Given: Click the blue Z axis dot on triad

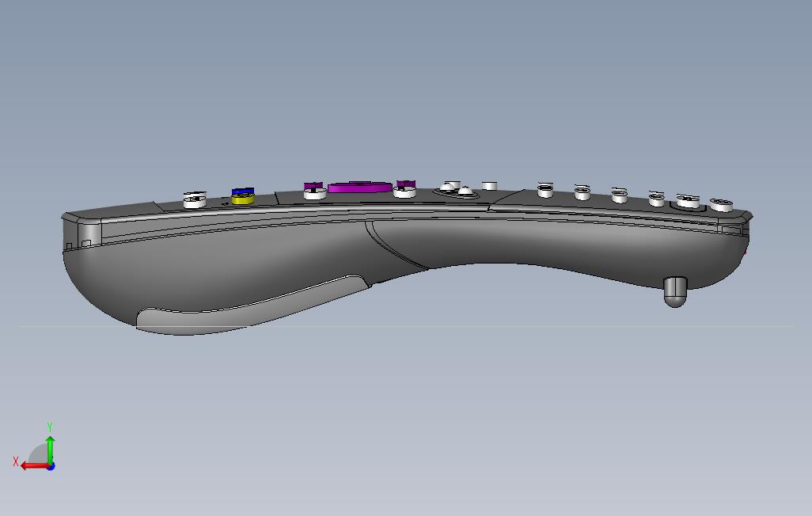Looking at the screenshot, I should 51,466.
